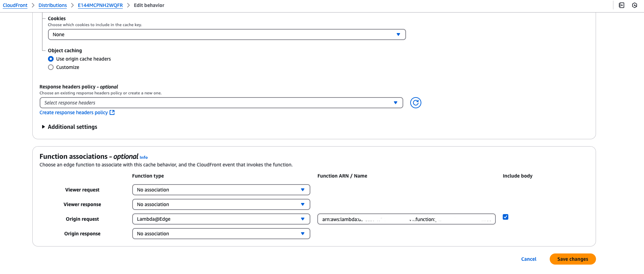Click the Origin request row label
This screenshot has width=644, height=274.
pos(82,219)
